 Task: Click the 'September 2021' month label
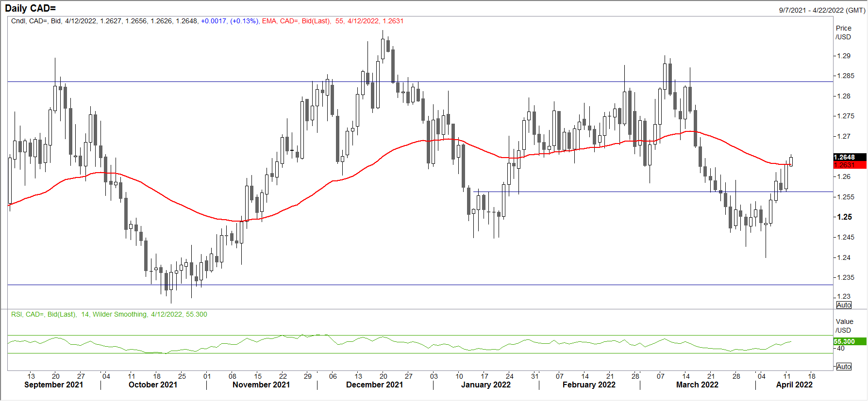click(x=53, y=385)
